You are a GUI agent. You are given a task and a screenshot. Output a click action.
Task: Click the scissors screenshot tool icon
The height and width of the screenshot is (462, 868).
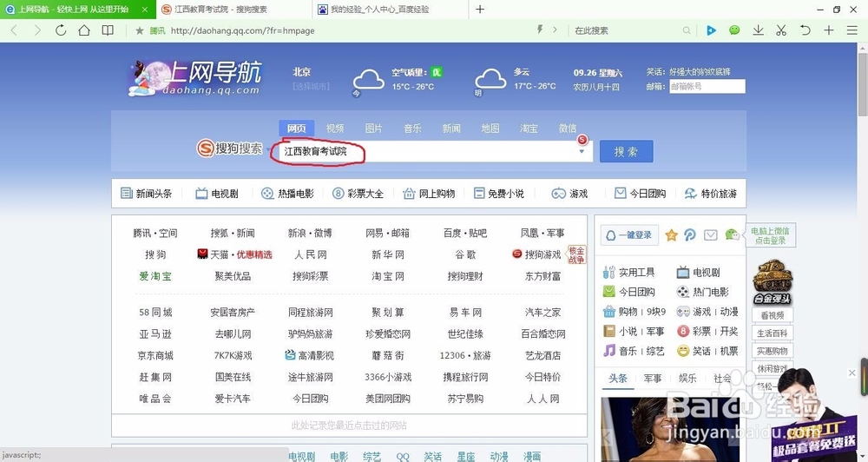pyautogui.click(x=781, y=30)
